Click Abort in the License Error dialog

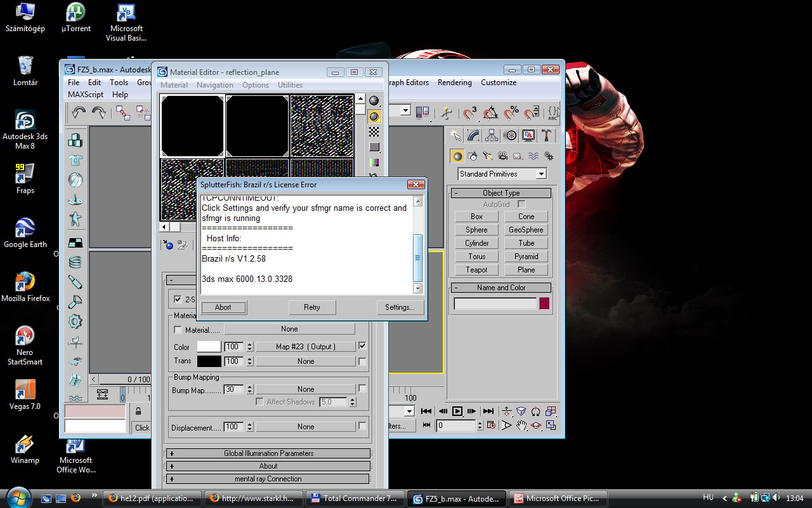(223, 307)
